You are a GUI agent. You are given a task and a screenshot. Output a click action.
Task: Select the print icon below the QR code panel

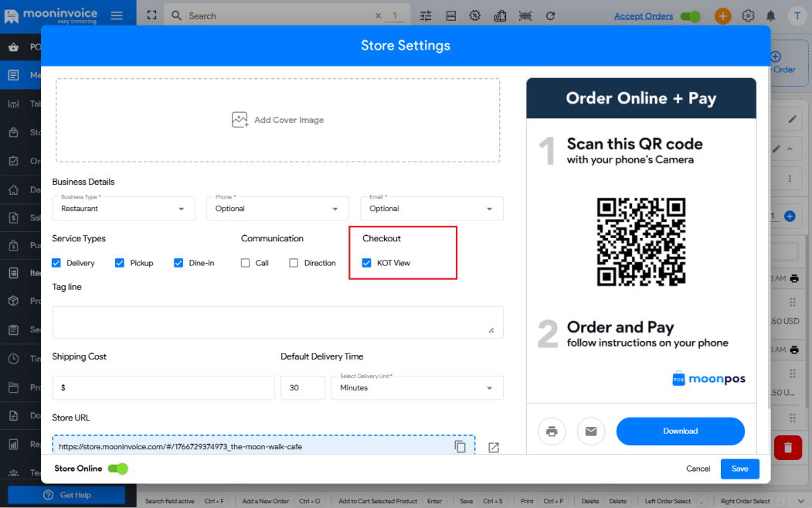tap(552, 431)
